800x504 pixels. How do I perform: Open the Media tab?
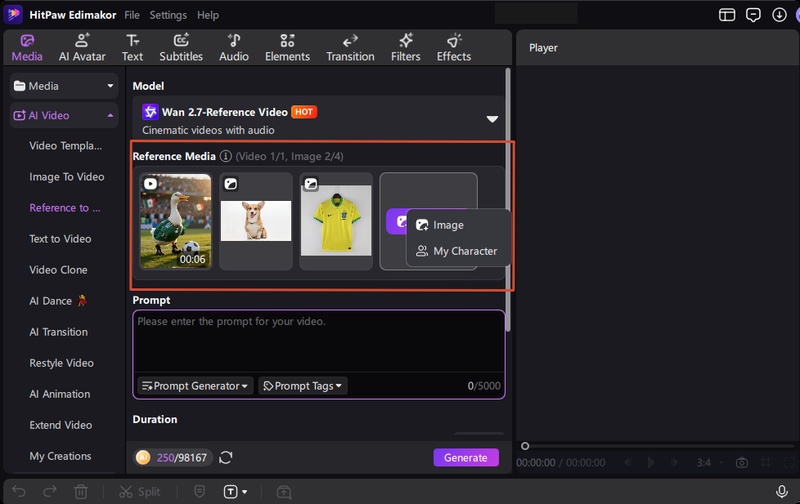point(27,48)
